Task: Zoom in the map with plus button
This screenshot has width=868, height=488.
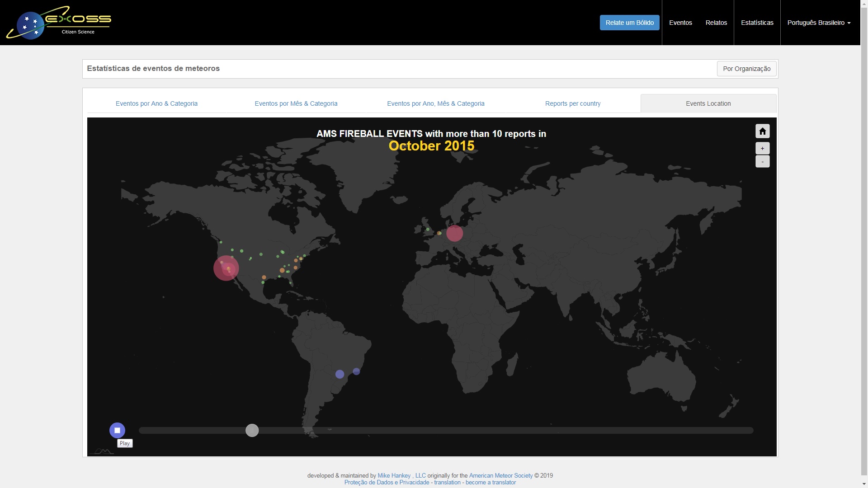Action: (762, 148)
